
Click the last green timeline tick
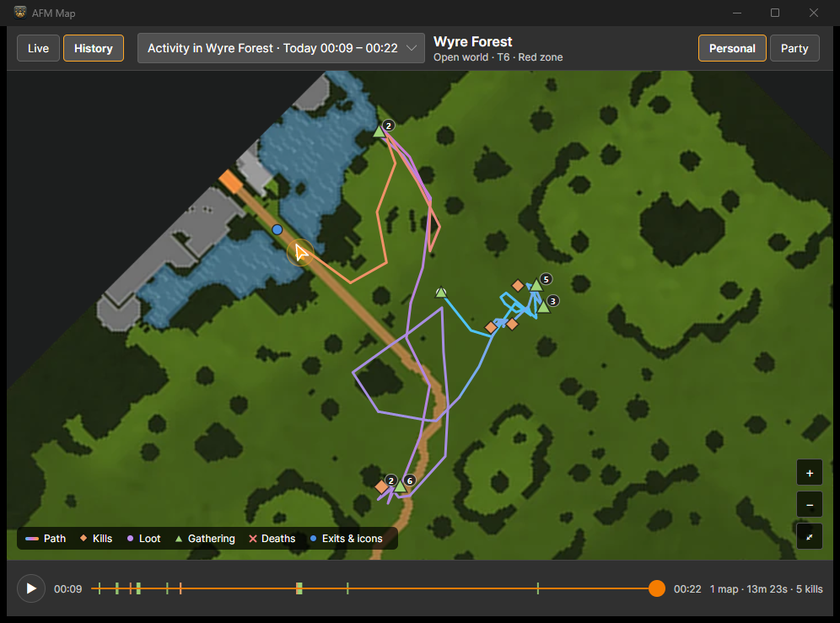(538, 588)
